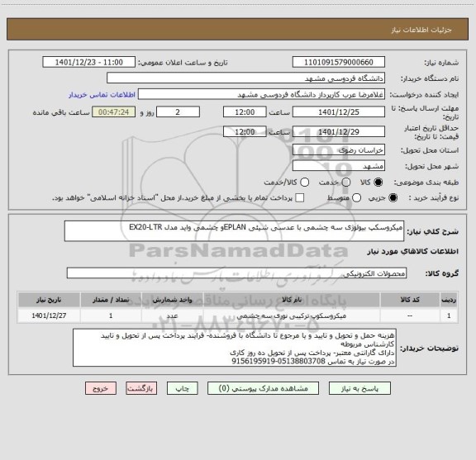Click the general need description text box
Viewport: 476px width, 460px height.
click(x=235, y=231)
